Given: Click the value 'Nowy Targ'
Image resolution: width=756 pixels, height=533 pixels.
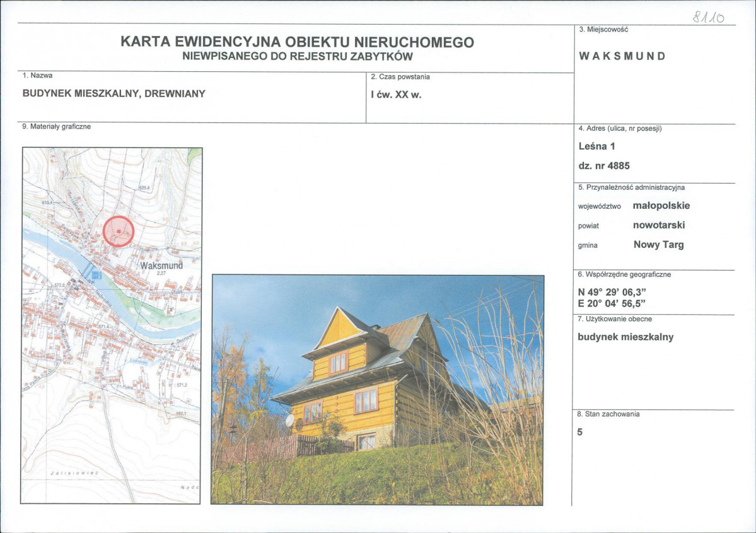Looking at the screenshot, I should click(x=659, y=245).
